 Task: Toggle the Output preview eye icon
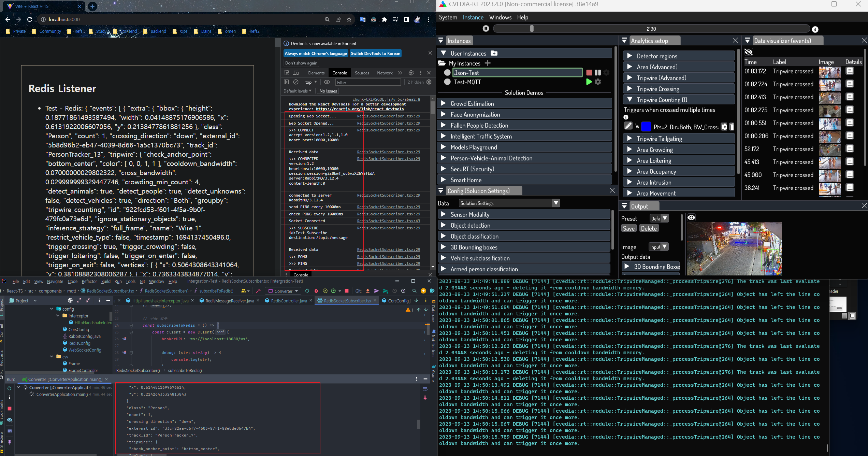pyautogui.click(x=691, y=218)
